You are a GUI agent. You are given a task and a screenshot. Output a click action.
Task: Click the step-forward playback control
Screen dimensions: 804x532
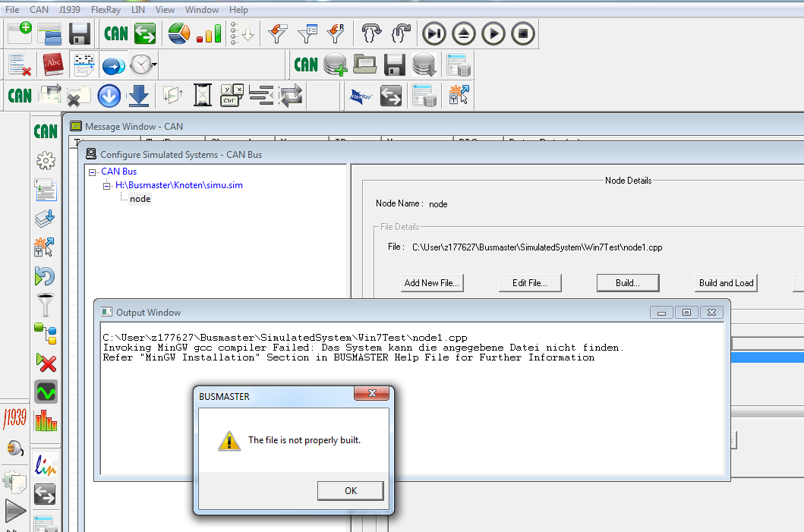tap(434, 34)
